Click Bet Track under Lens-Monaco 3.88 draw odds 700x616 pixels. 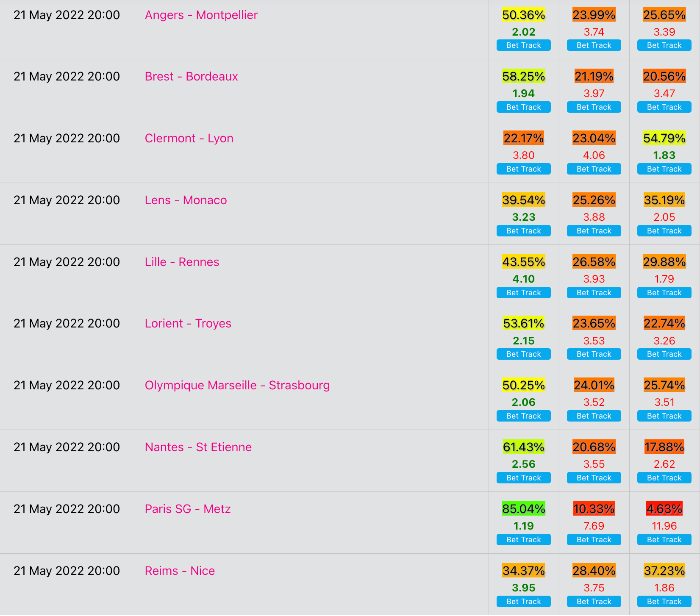[594, 231]
